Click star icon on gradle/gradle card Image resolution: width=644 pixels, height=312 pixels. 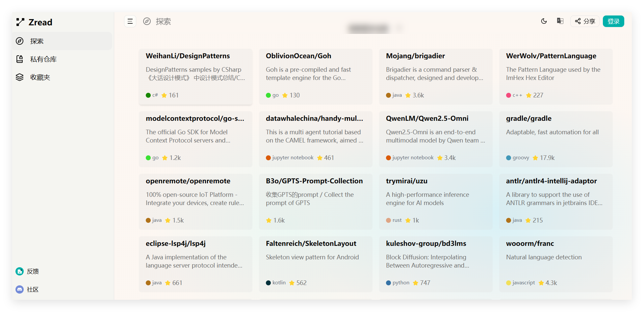coord(535,158)
